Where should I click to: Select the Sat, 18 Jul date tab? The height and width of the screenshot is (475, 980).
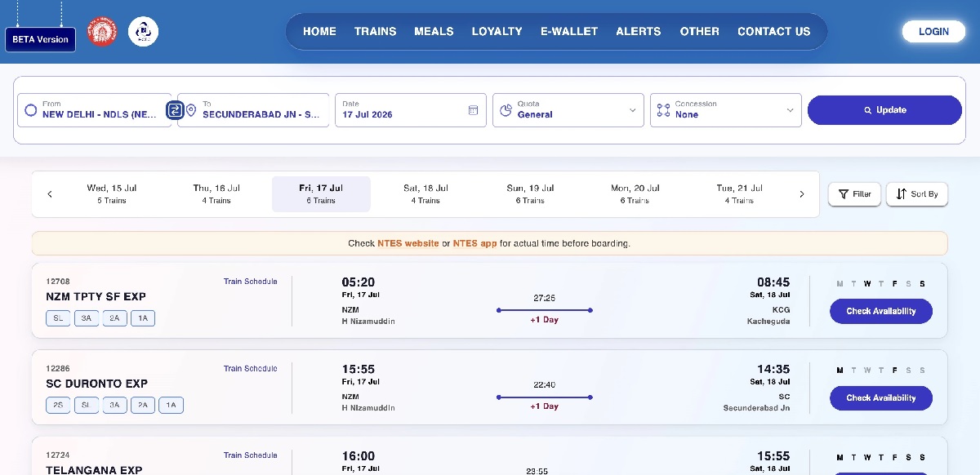pyautogui.click(x=425, y=194)
